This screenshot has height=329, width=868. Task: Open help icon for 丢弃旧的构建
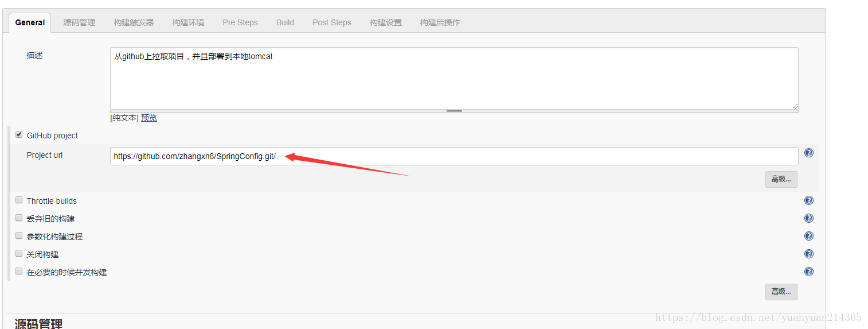809,218
